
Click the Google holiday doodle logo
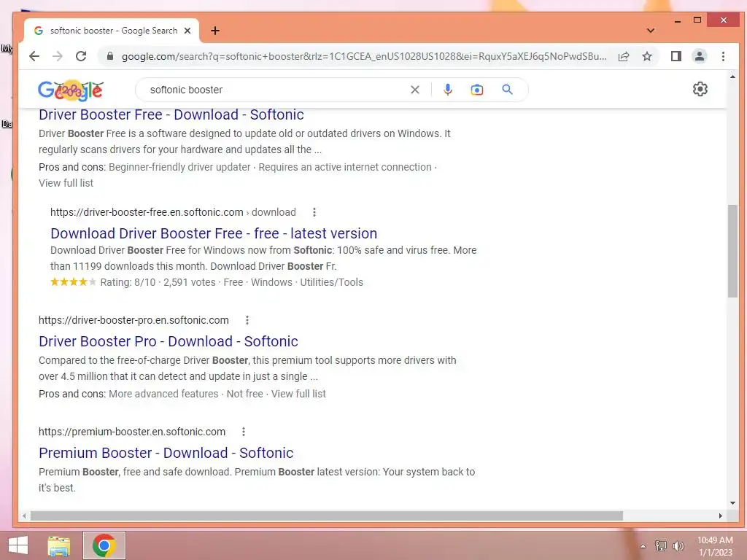click(71, 90)
